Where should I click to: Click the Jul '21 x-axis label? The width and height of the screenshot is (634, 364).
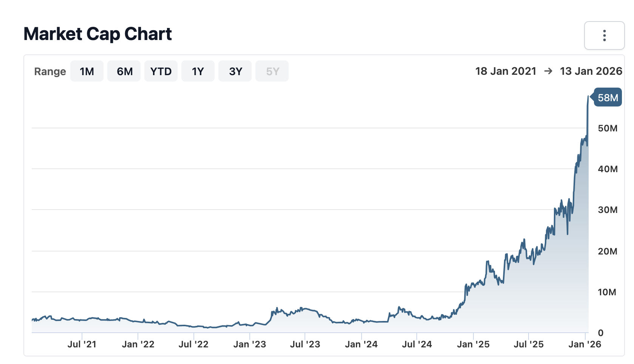point(82,344)
